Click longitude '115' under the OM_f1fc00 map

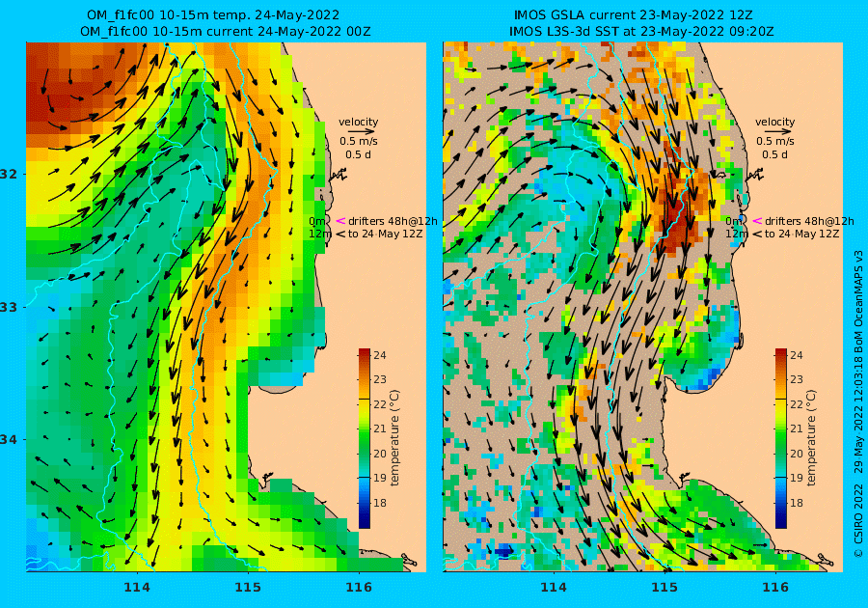click(248, 588)
